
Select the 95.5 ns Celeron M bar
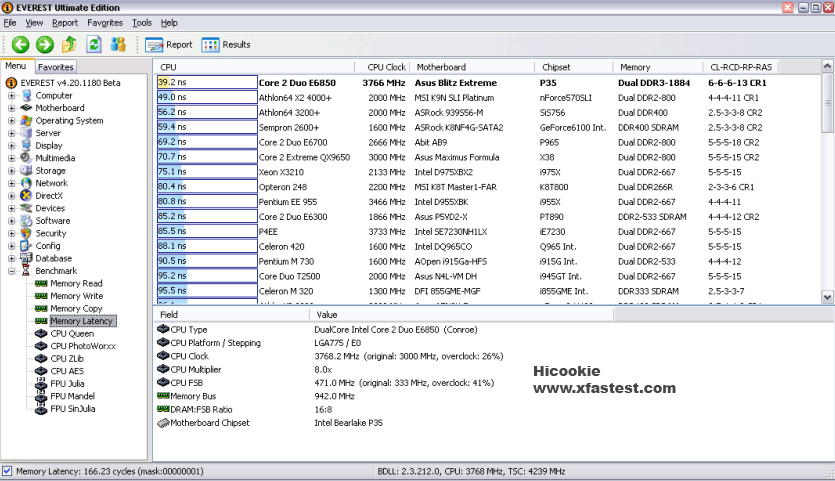(x=207, y=291)
